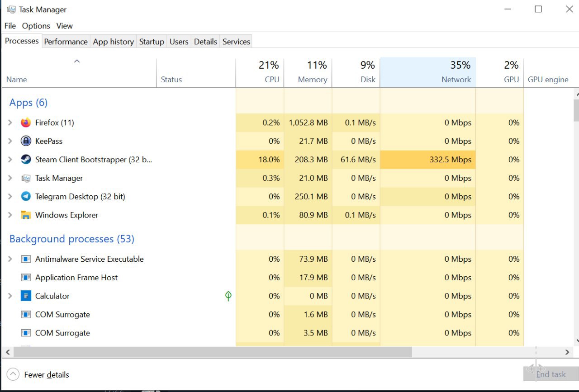Open the File menu
The width and height of the screenshot is (579, 392).
10,26
